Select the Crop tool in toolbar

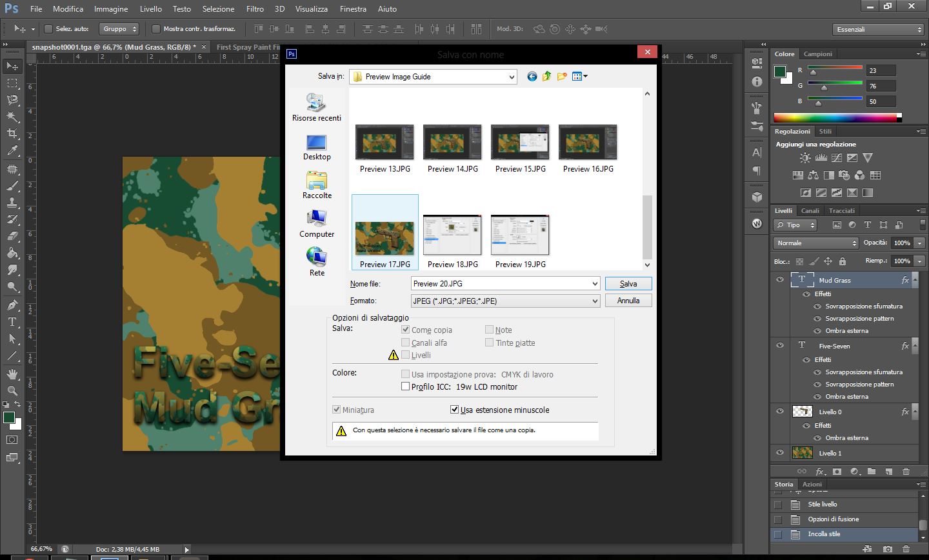[x=12, y=134]
